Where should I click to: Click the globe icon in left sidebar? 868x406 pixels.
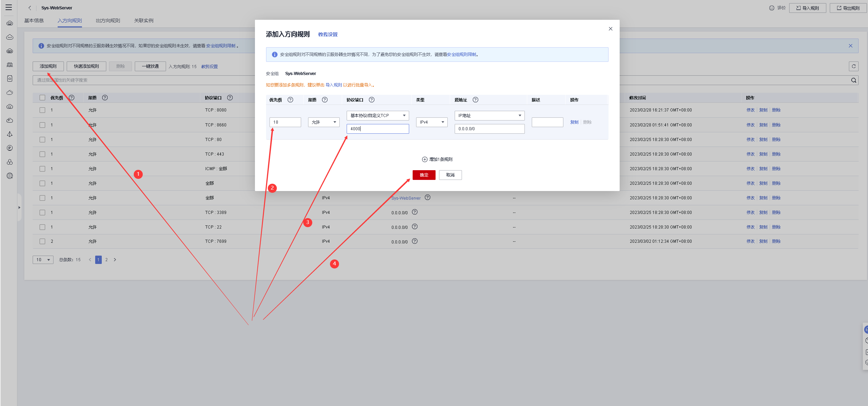tap(10, 176)
